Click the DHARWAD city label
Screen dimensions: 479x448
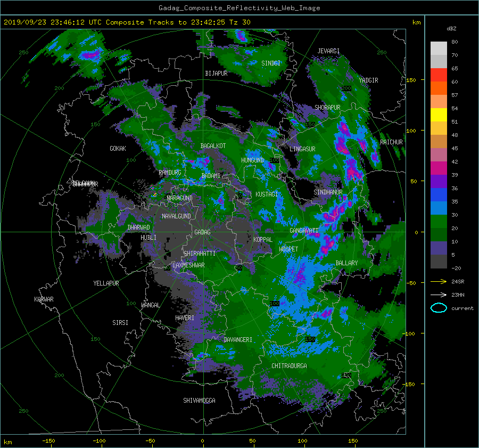click(x=138, y=227)
